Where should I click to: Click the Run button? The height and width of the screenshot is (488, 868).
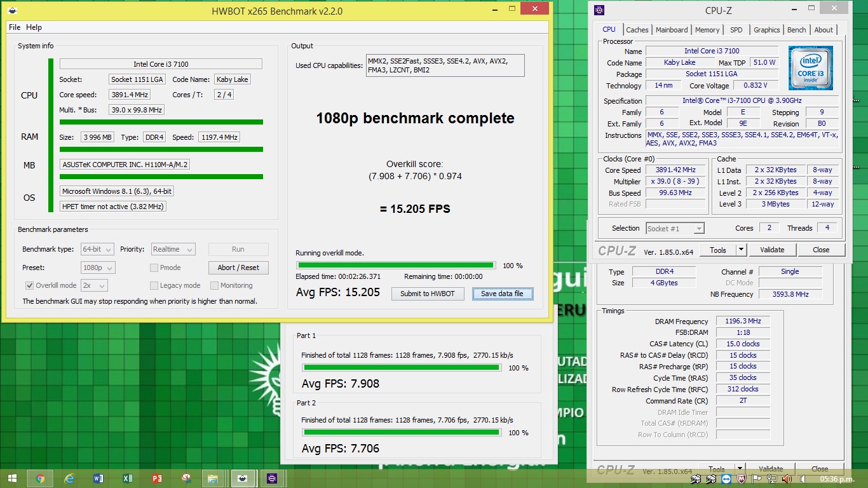[x=238, y=249]
